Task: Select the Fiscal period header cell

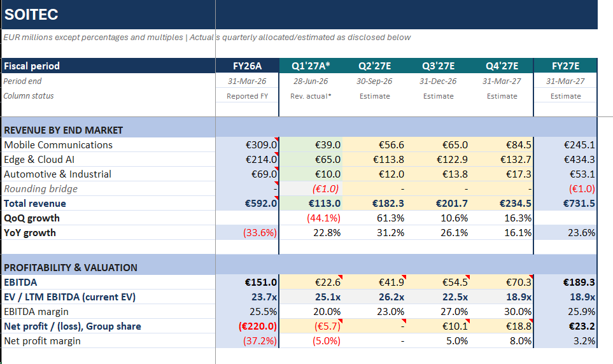Action: click(x=108, y=66)
